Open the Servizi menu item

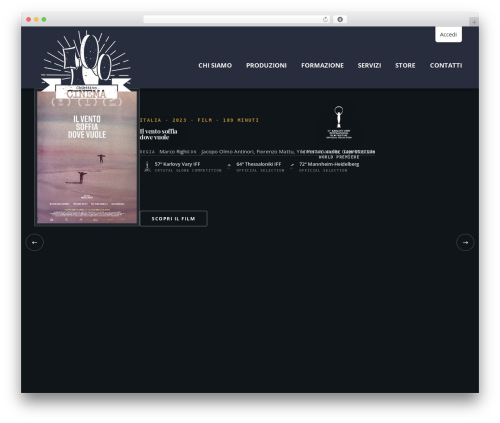point(369,65)
